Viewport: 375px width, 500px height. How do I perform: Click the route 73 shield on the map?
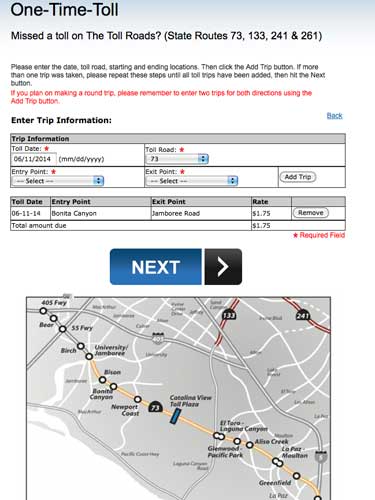point(155,406)
